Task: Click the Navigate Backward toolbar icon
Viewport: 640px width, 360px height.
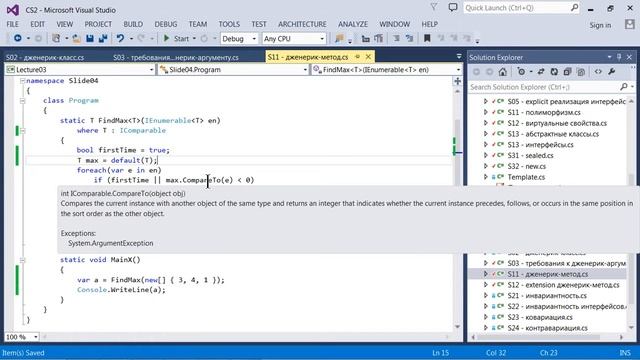Action: coord(18,38)
